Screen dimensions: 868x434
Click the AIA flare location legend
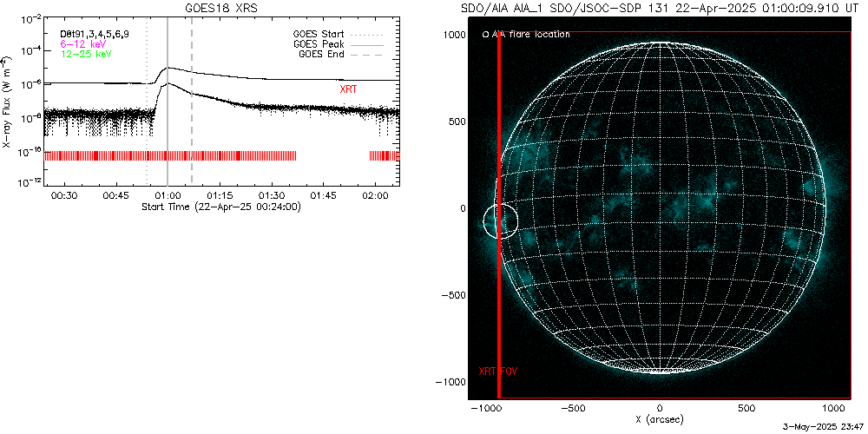coord(525,35)
